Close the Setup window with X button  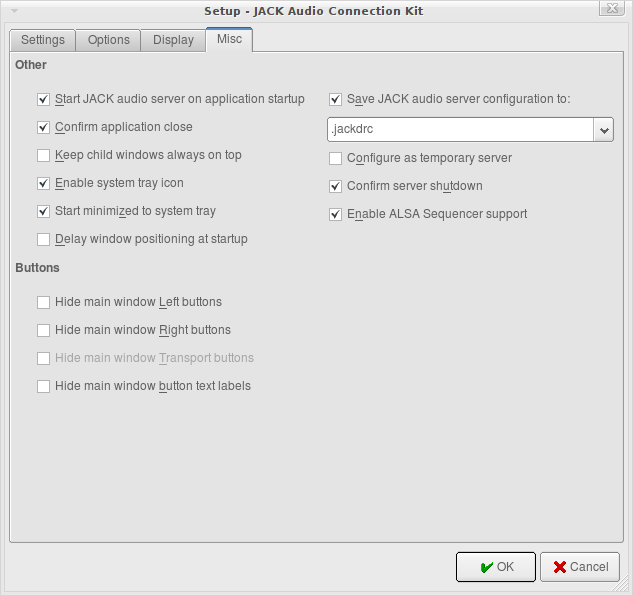(612, 8)
